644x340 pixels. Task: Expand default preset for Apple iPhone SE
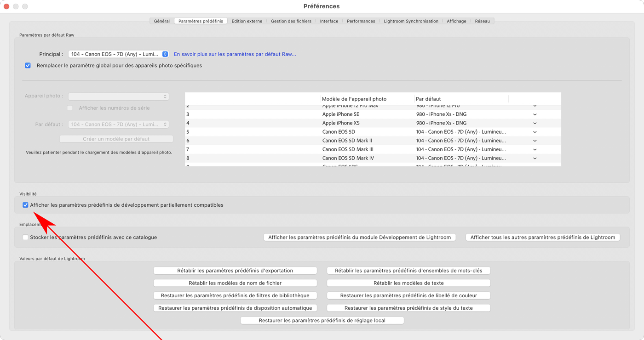click(x=535, y=114)
